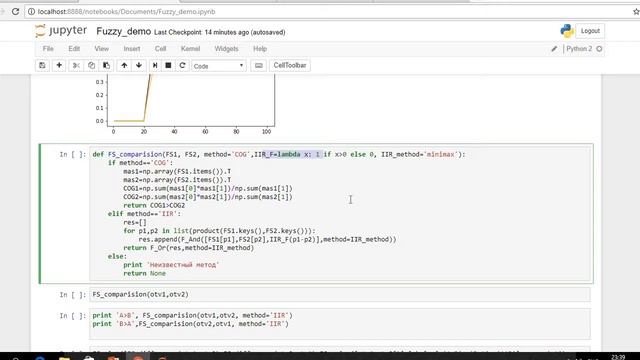Open command palette keyboard icon

coord(259,65)
